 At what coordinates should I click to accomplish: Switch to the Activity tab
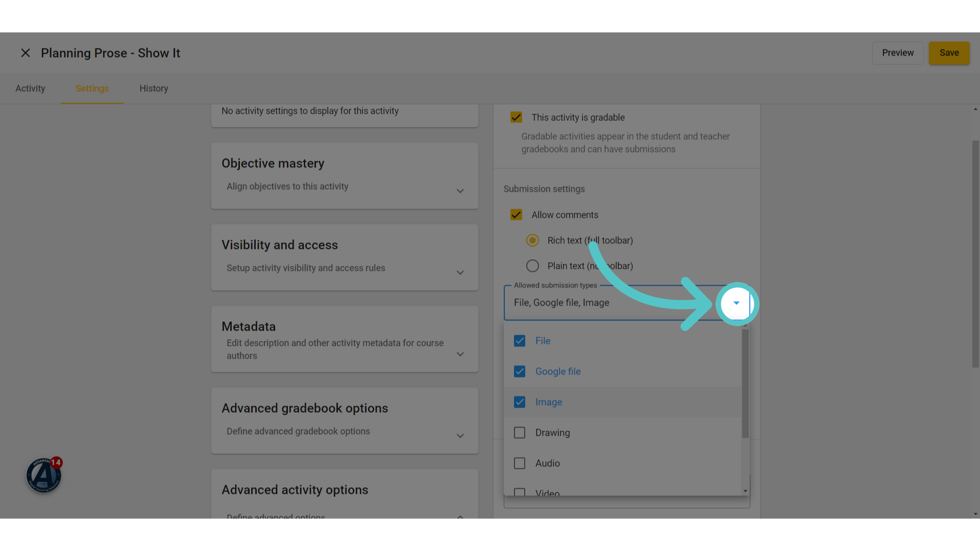[30, 88]
